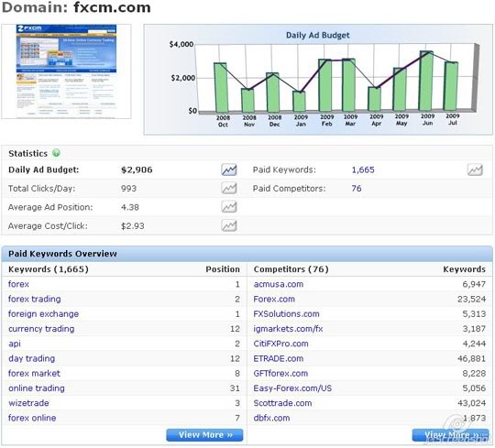Click the 'Position' column header

click(x=223, y=269)
